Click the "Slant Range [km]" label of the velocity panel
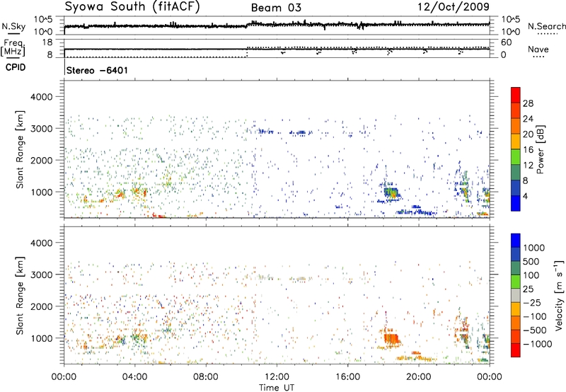566x392 pixels. (20, 296)
